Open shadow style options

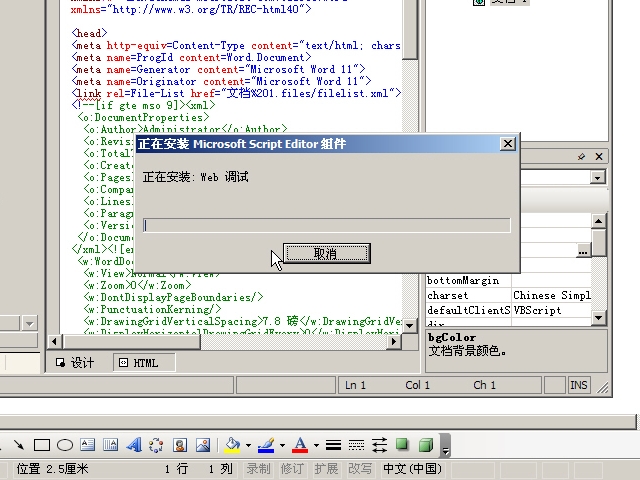coord(402,444)
